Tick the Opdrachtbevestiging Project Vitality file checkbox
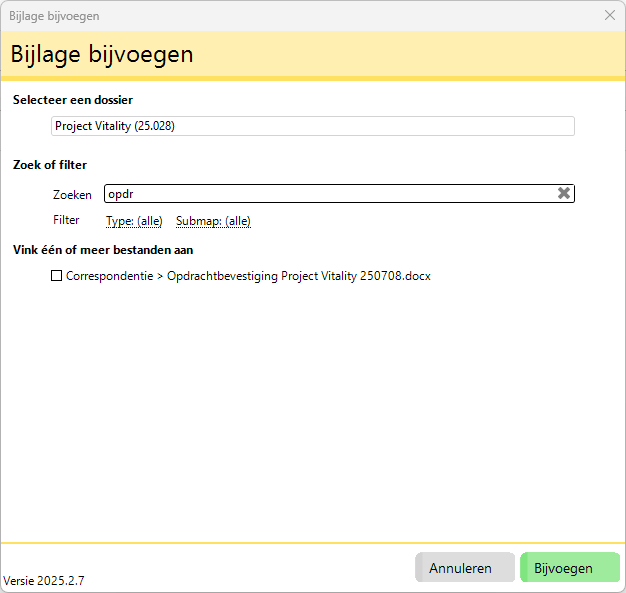The width and height of the screenshot is (626, 593). [57, 276]
